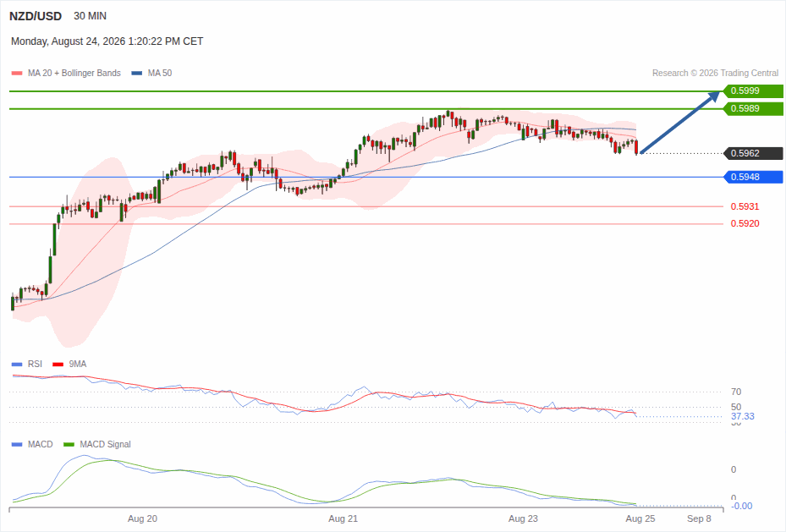
Task: Click the MA 50 legend label
Action: click(x=160, y=73)
